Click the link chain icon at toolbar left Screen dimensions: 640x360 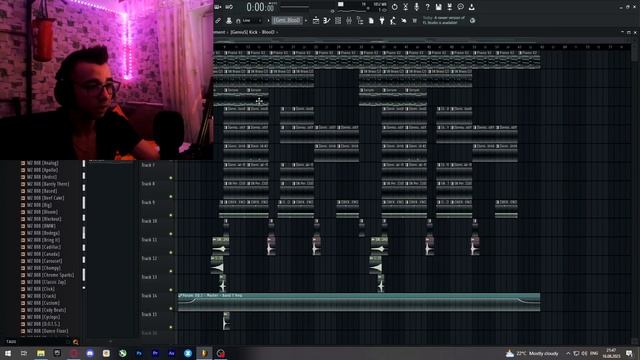[x=218, y=20]
